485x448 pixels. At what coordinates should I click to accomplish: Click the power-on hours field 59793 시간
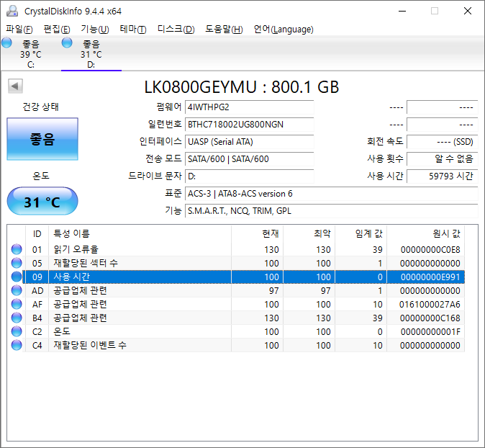click(443, 176)
